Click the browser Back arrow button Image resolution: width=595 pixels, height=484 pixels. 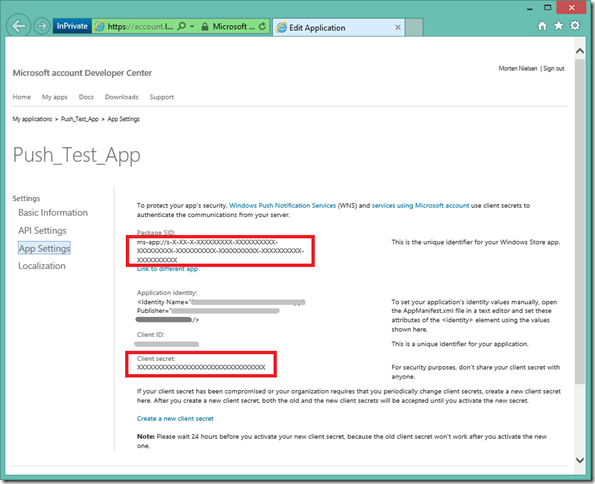pyautogui.click(x=18, y=26)
